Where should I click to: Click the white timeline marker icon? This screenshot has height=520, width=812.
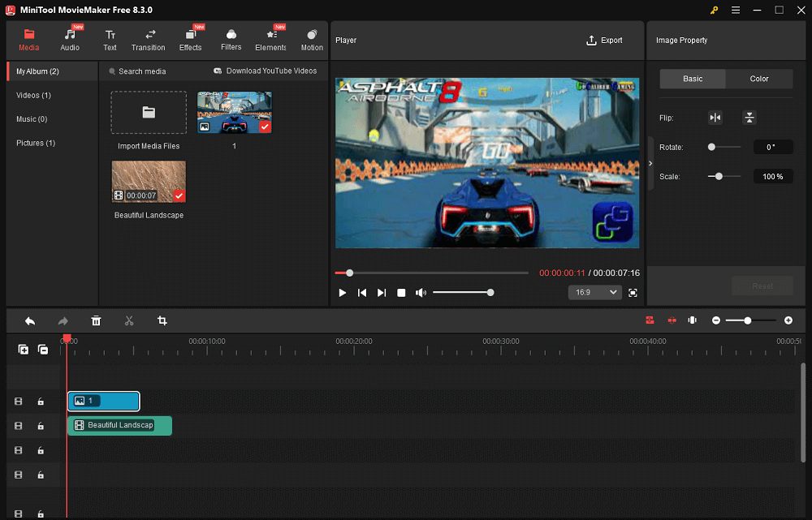pyautogui.click(x=693, y=320)
